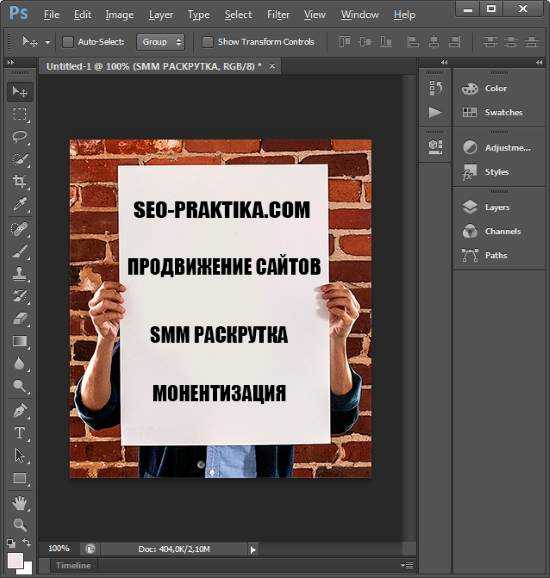Open the History panel icon
550x578 pixels.
(435, 88)
